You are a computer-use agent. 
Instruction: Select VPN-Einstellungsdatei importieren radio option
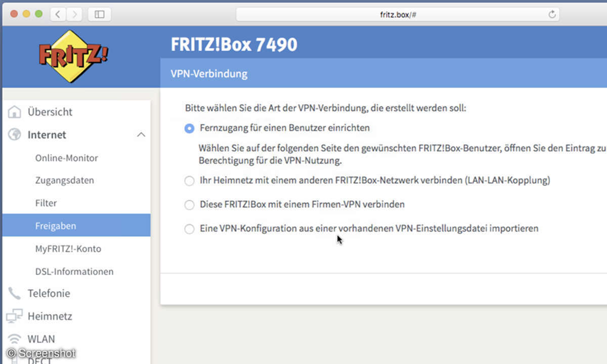click(x=189, y=229)
